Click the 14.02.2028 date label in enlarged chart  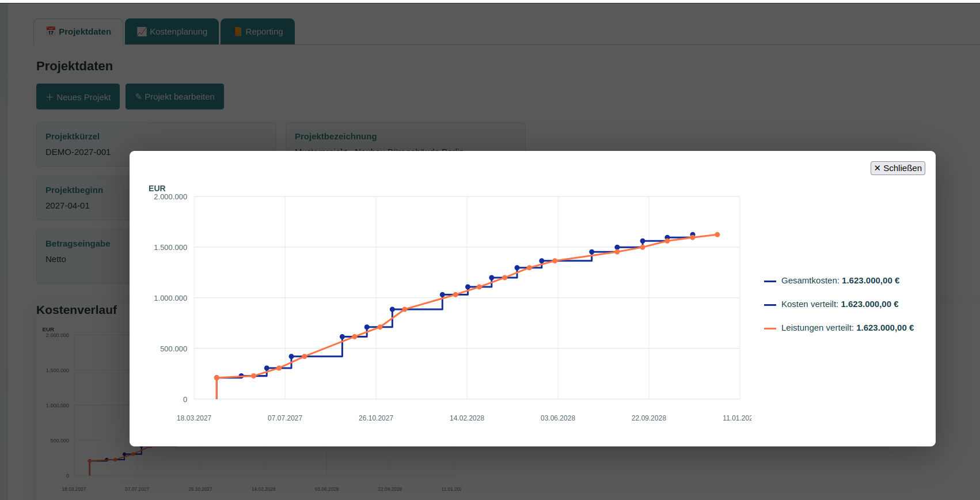coord(467,418)
